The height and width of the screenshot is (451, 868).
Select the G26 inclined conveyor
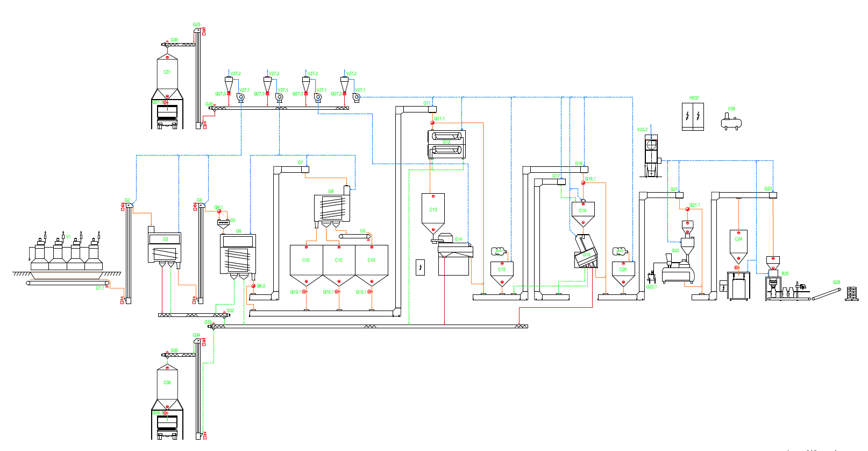(826, 294)
